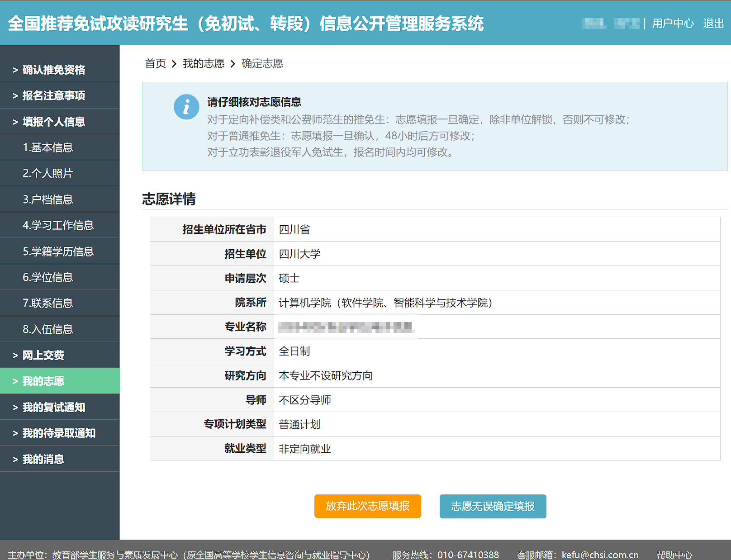Click 学习方式 row label
Screen dimensions: 731x560
[x=246, y=351]
